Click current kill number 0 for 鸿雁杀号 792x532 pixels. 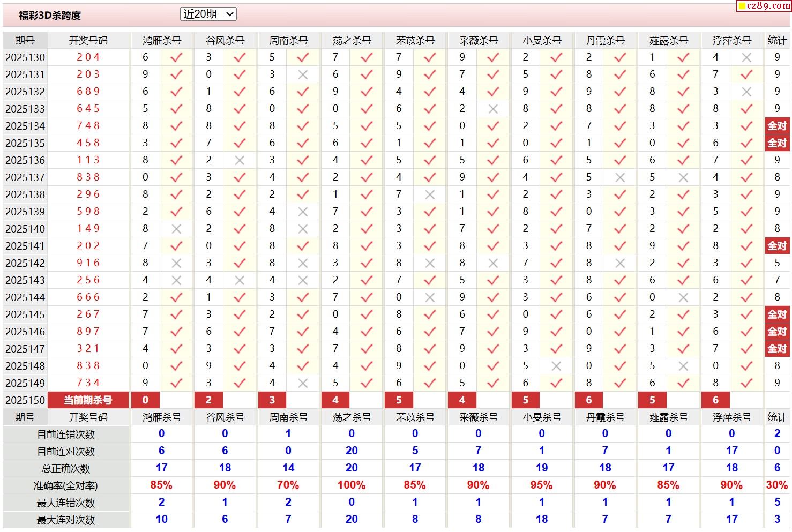[x=145, y=400]
